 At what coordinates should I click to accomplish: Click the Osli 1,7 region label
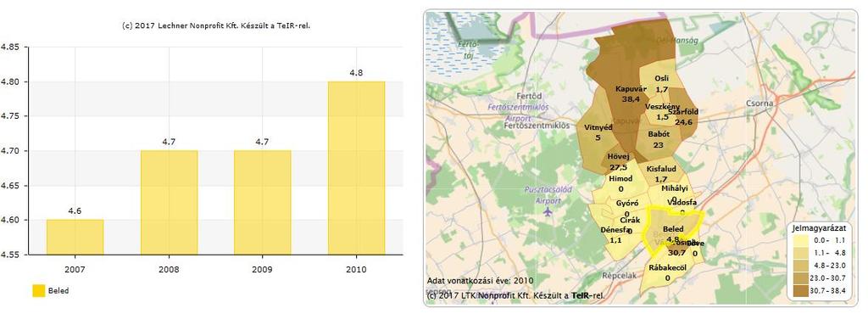pos(661,84)
